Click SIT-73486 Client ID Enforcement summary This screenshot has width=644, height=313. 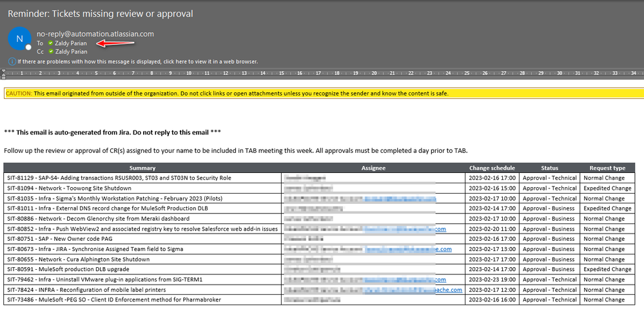click(x=113, y=300)
